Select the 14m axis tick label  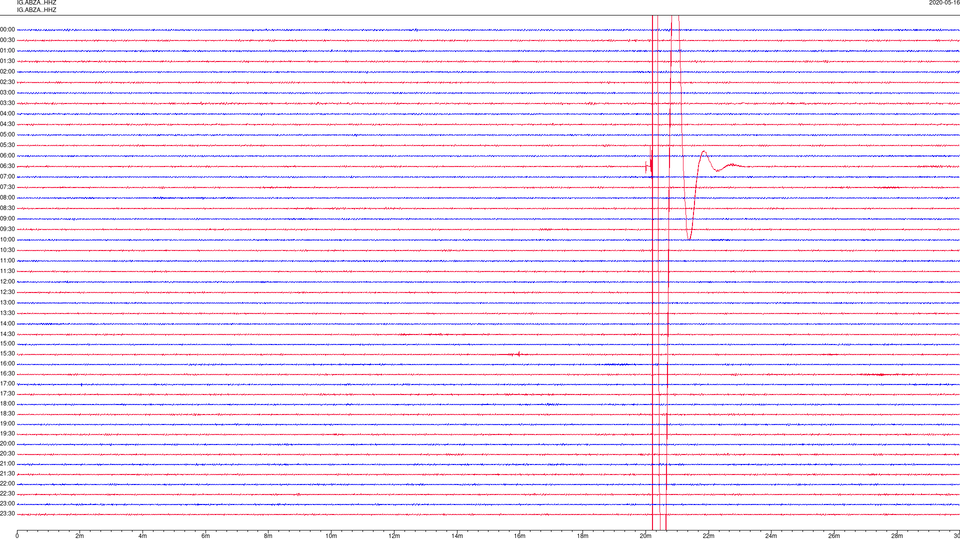click(457, 536)
